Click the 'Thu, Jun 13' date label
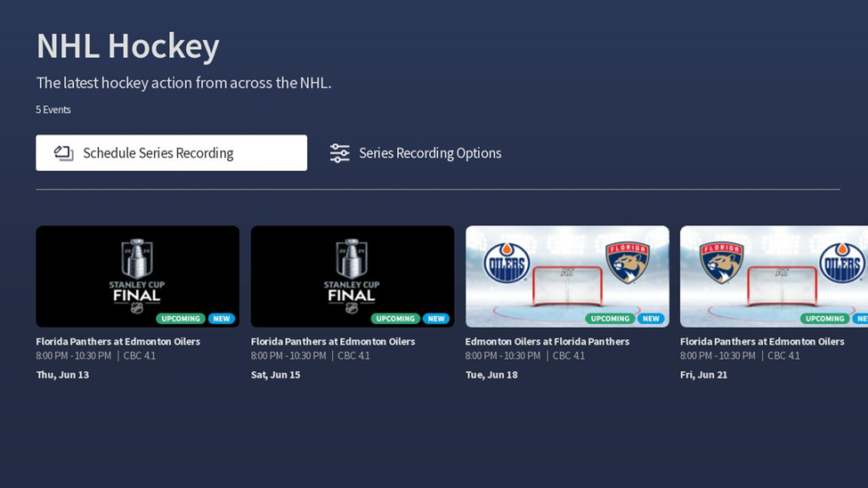This screenshot has height=488, width=868. pos(62,374)
